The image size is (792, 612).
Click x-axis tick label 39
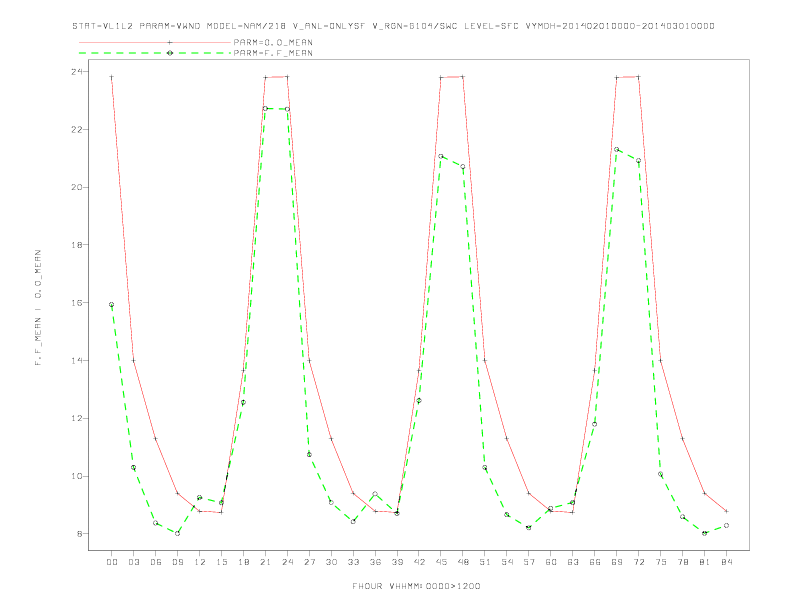coord(397,562)
